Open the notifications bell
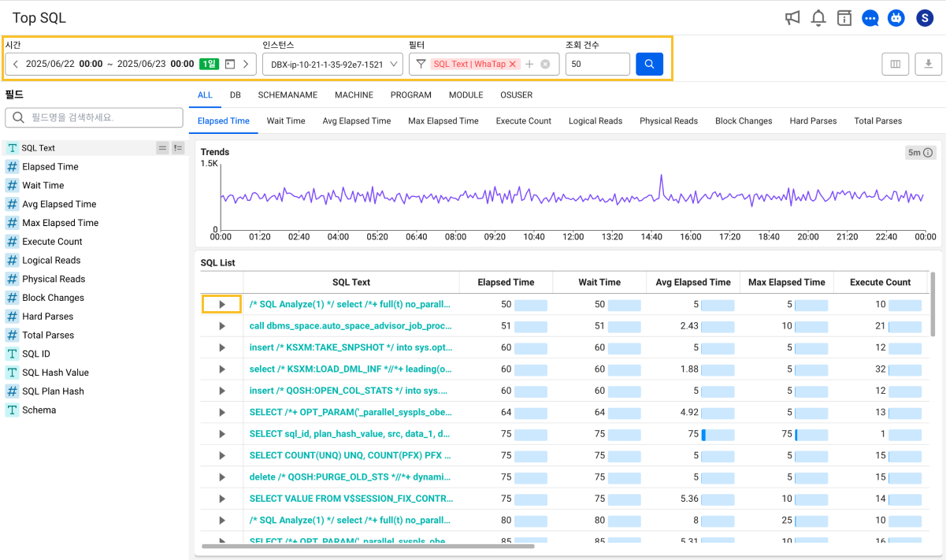 pos(818,18)
